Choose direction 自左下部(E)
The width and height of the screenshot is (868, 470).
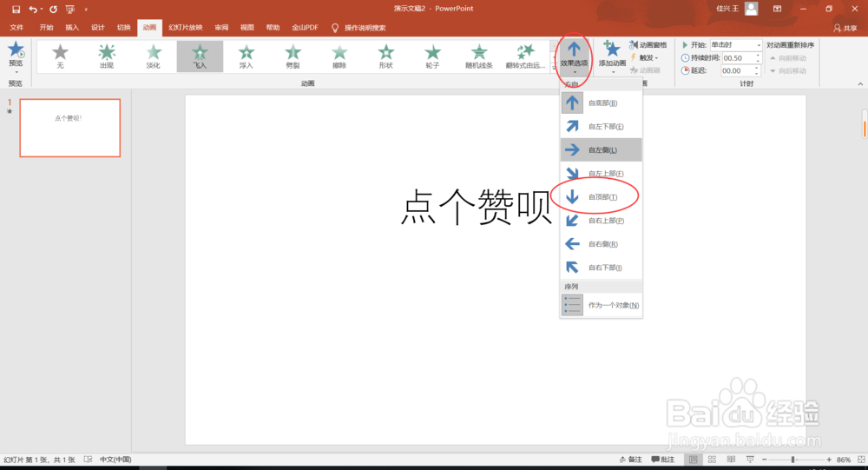point(602,126)
